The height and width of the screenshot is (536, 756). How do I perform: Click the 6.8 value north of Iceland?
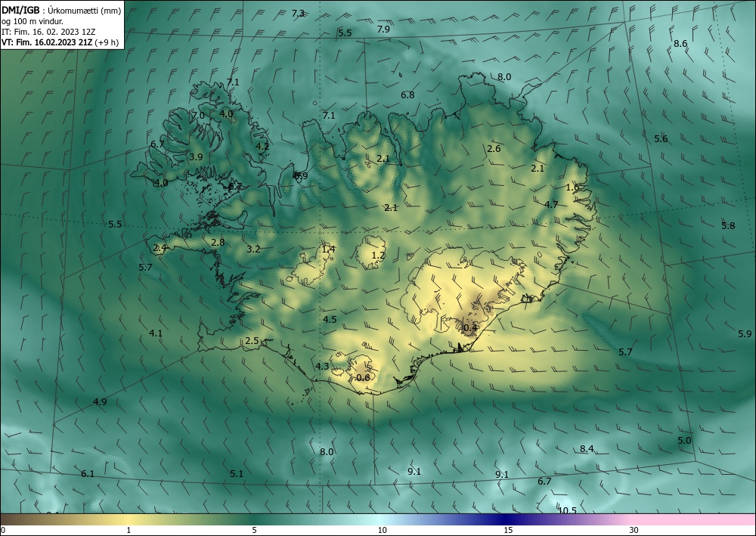tap(407, 95)
